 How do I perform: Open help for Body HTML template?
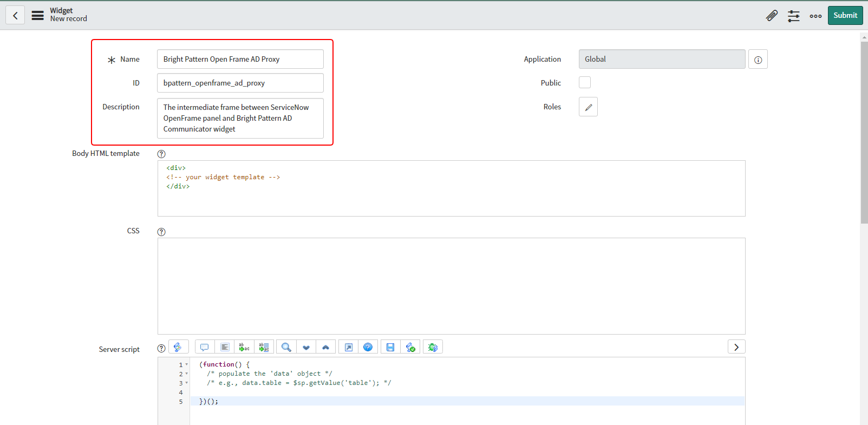pyautogui.click(x=161, y=154)
